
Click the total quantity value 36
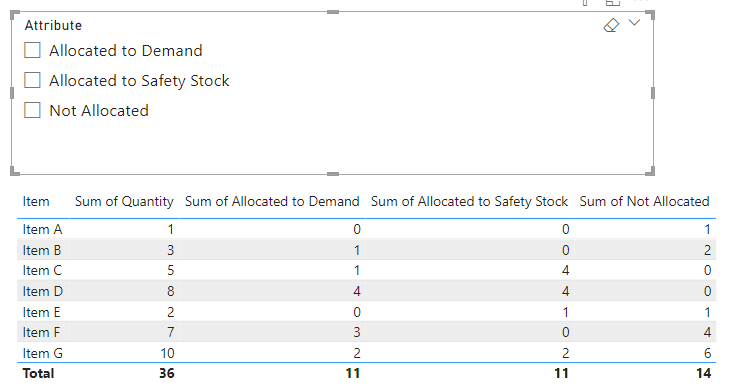[x=166, y=373]
